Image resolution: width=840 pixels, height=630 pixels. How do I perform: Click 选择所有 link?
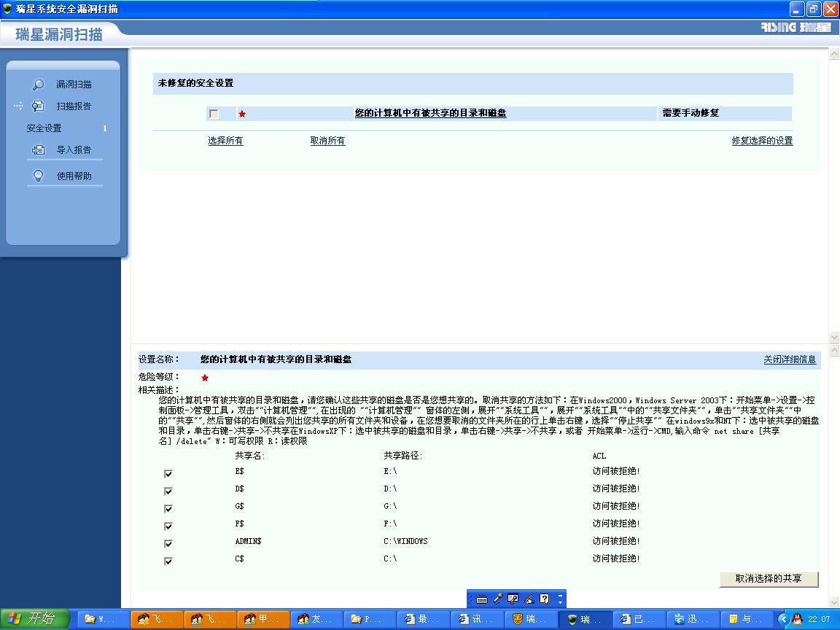click(x=225, y=140)
